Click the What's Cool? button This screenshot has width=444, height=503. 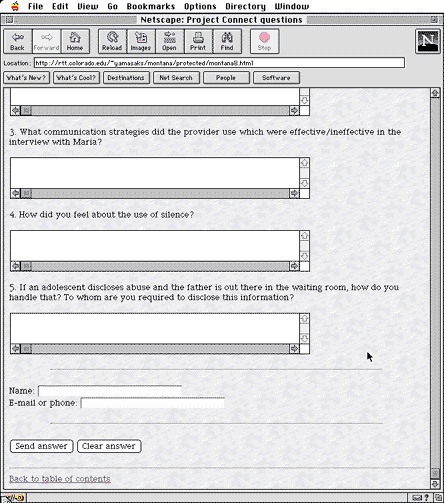point(76,78)
